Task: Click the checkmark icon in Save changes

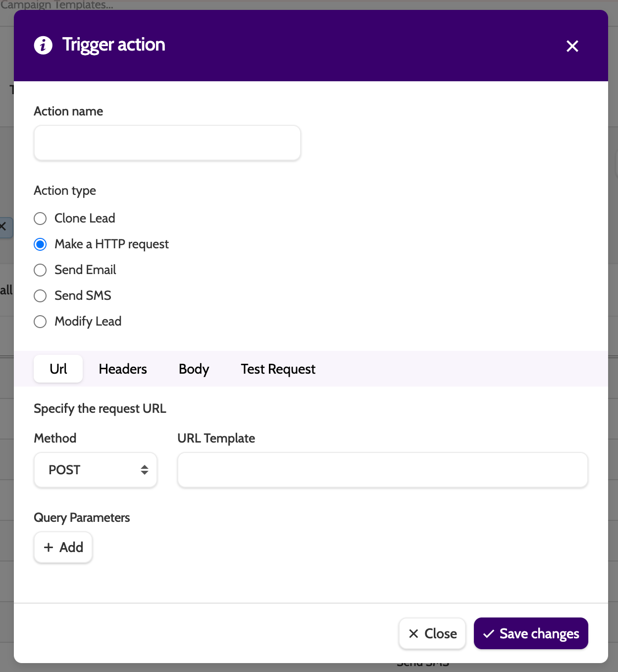Action: point(488,633)
